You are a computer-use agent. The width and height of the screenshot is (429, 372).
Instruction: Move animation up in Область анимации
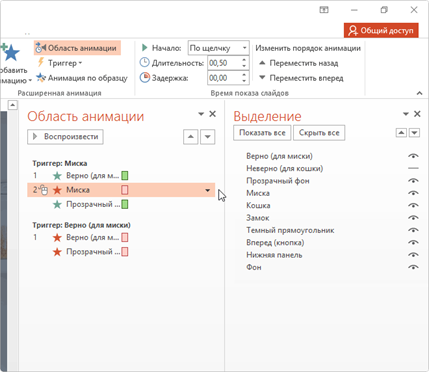191,137
